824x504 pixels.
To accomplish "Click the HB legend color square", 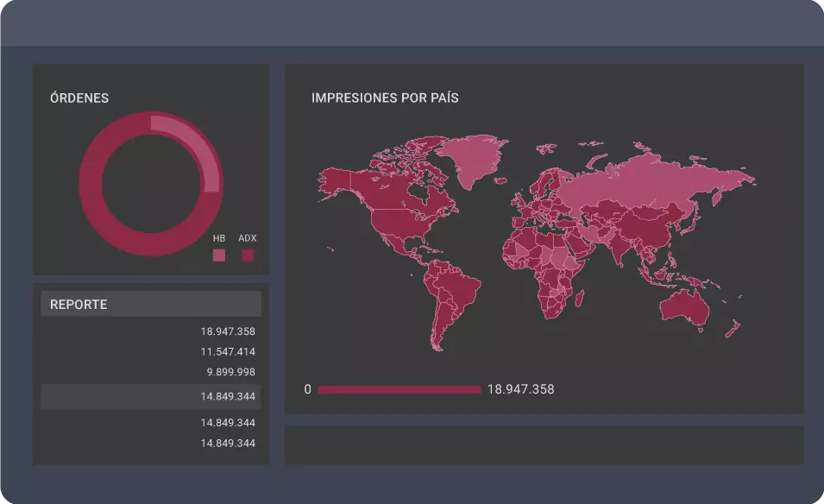I will pos(219,255).
